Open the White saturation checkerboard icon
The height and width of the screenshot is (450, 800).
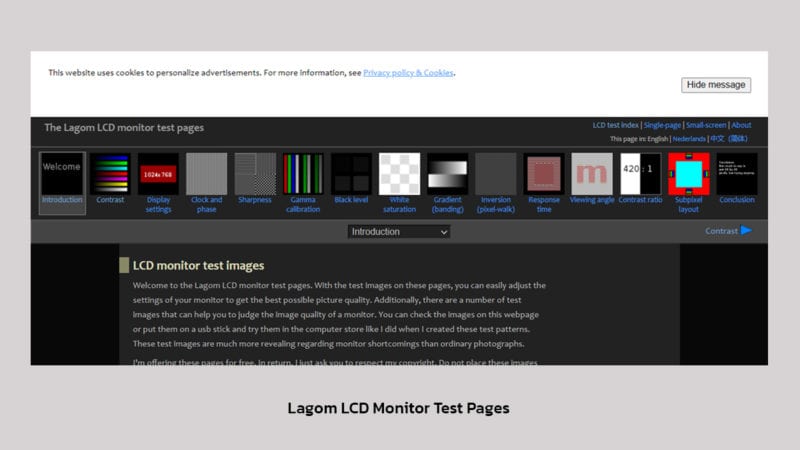(399, 173)
